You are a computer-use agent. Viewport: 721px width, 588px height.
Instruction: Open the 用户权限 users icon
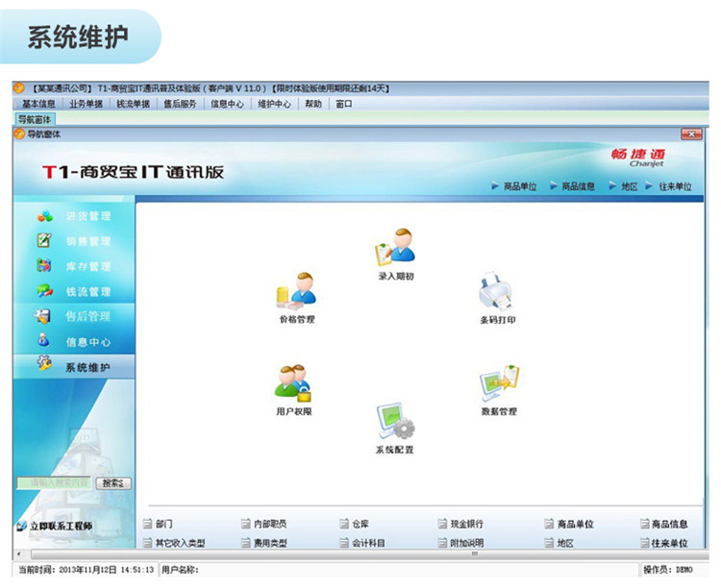tap(293, 383)
